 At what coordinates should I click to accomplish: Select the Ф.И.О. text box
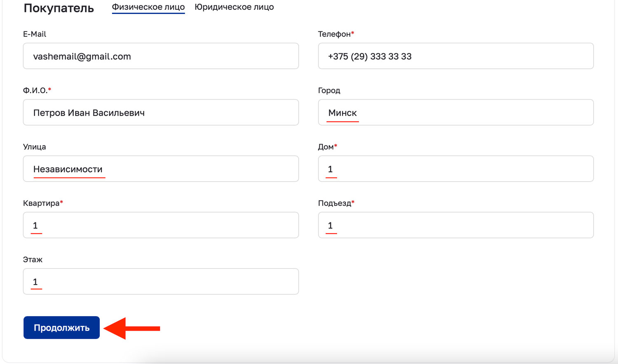pos(161,112)
